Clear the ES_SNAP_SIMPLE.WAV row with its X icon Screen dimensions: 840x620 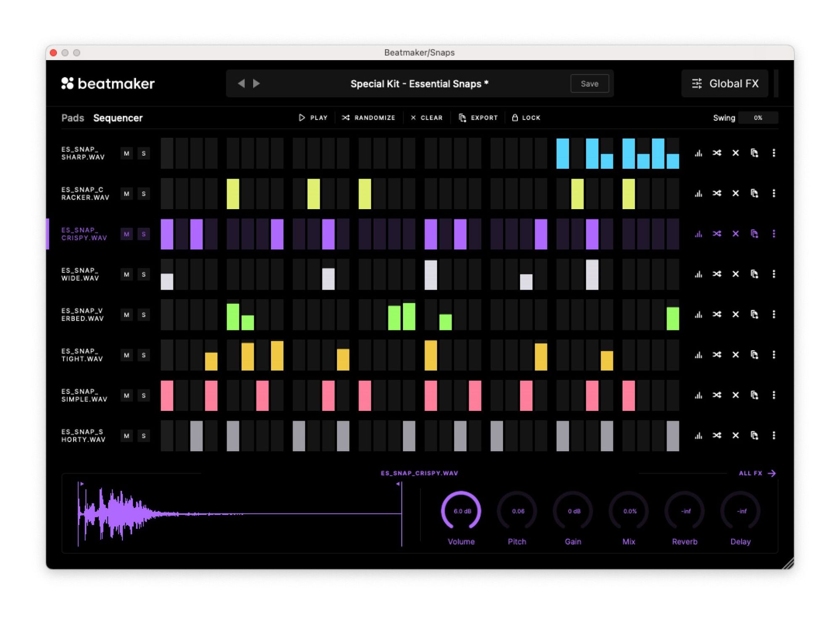736,395
